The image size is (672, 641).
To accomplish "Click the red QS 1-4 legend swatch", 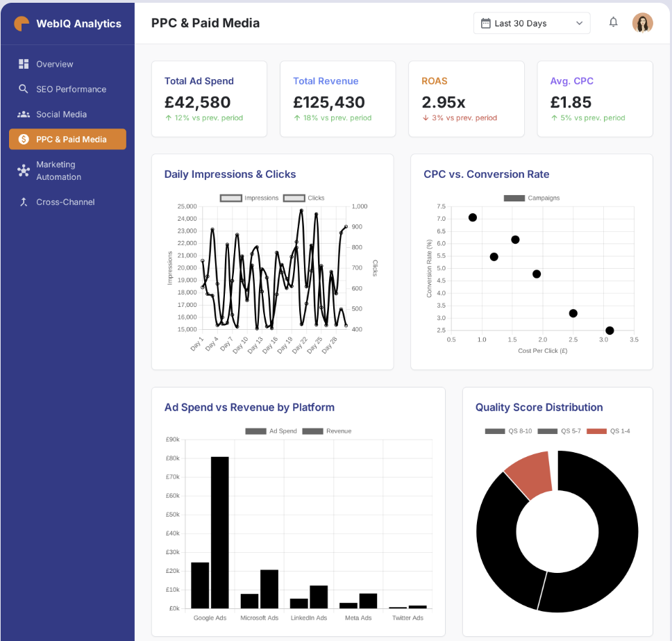I will (x=596, y=431).
